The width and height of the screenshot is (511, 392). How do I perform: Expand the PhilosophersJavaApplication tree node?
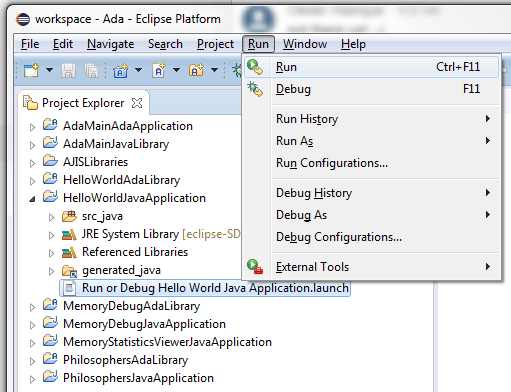click(x=32, y=379)
